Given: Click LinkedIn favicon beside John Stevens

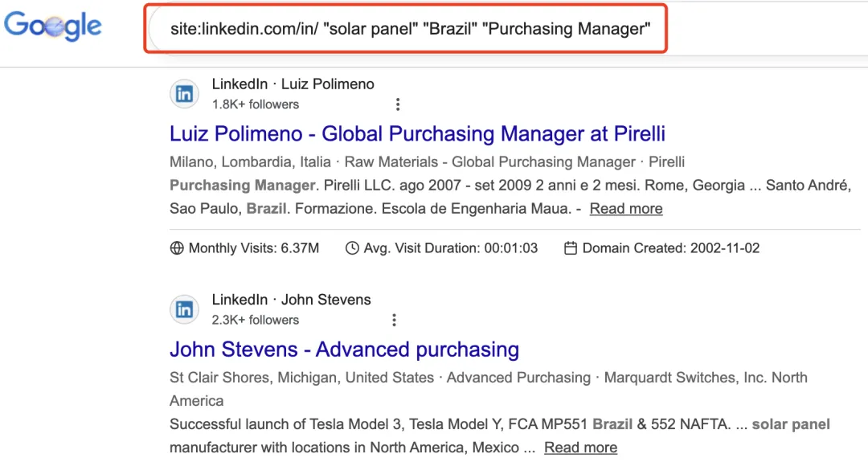Looking at the screenshot, I should [185, 309].
